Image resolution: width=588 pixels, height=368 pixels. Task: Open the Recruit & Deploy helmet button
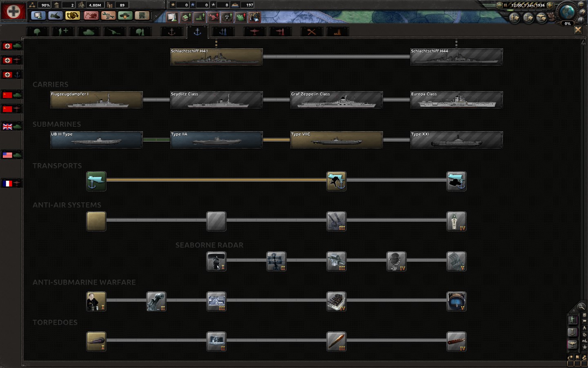(x=125, y=16)
